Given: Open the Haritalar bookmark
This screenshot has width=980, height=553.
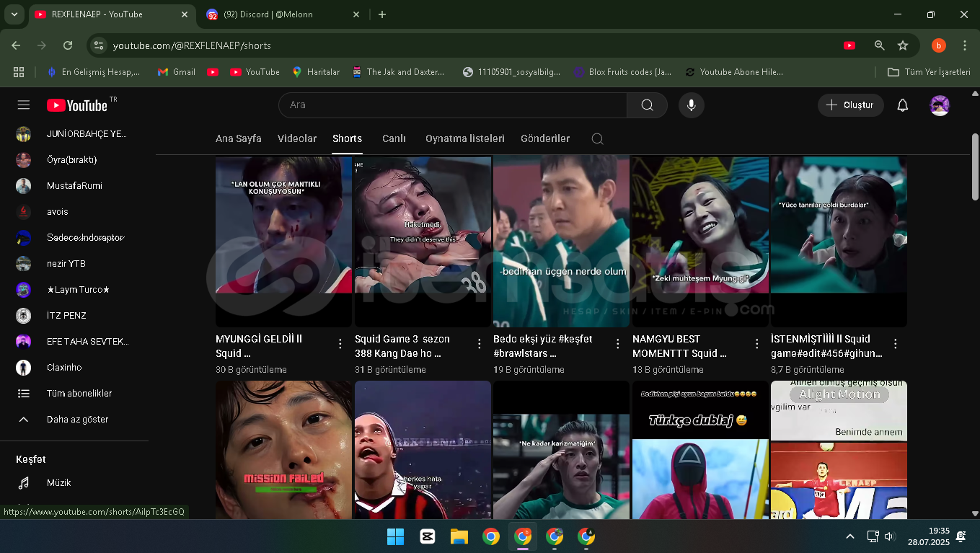Looking at the screenshot, I should (x=316, y=72).
